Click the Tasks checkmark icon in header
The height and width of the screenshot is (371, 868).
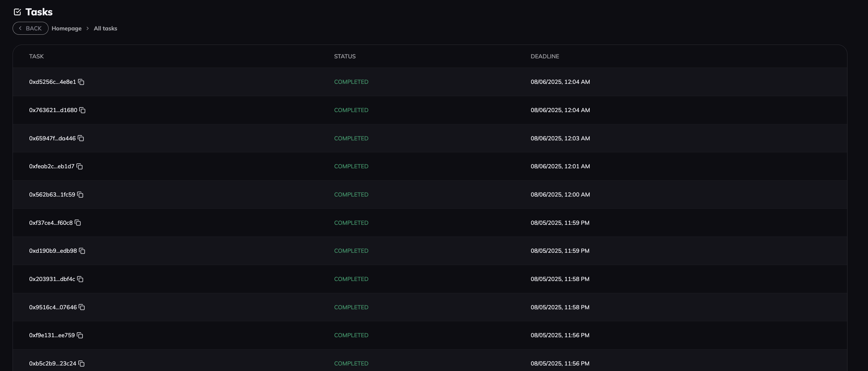pos(18,11)
